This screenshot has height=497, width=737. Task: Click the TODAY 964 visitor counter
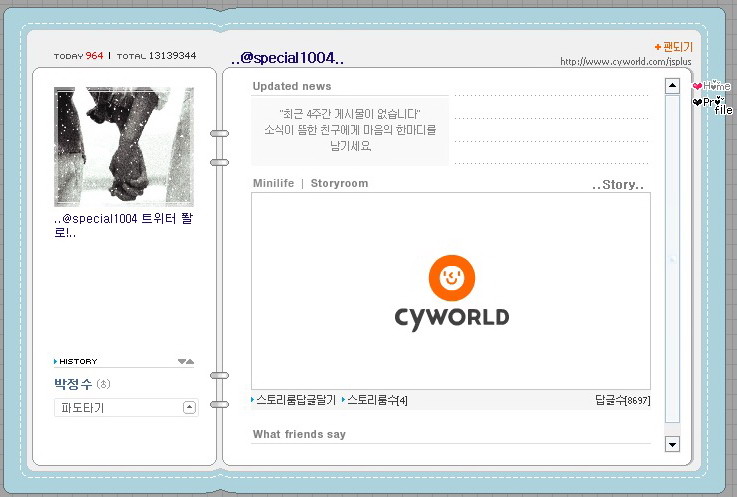[78, 55]
